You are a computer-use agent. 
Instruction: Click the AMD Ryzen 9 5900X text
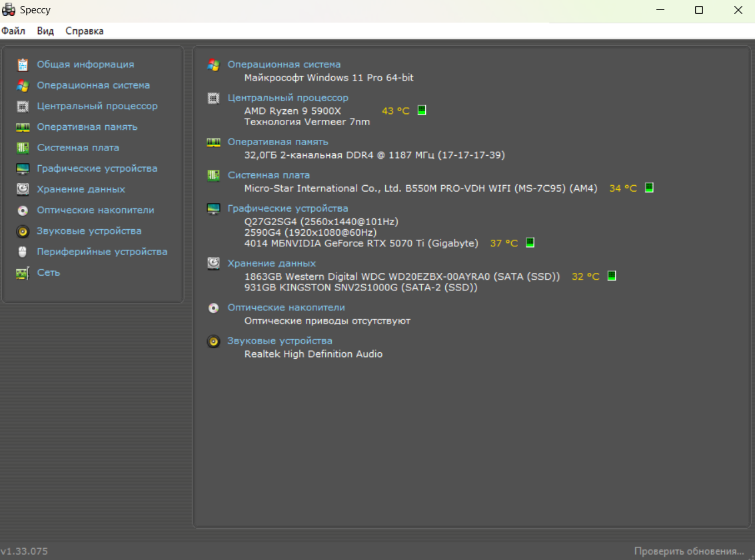click(x=293, y=111)
